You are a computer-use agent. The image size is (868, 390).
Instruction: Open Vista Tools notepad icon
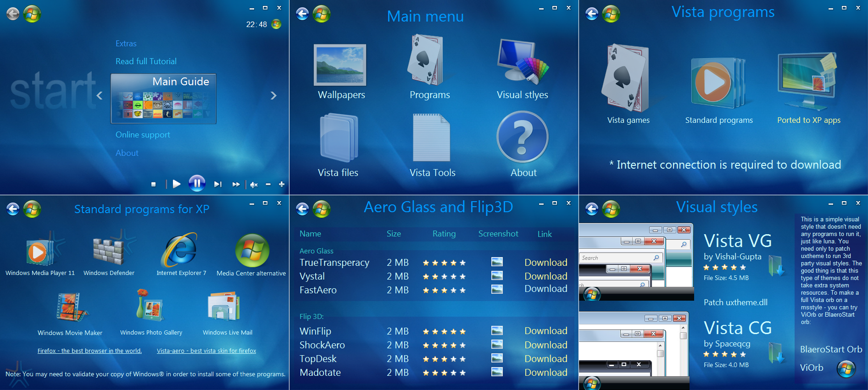point(431,137)
